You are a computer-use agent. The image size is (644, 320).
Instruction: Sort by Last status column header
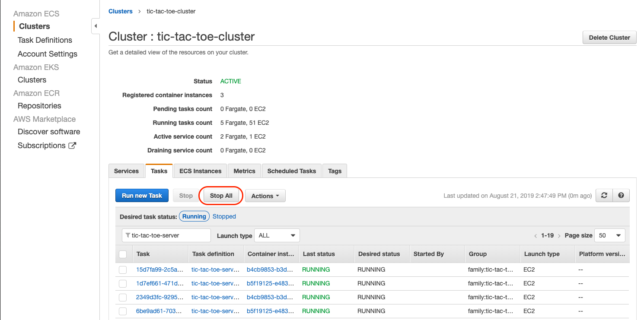pyautogui.click(x=327, y=254)
